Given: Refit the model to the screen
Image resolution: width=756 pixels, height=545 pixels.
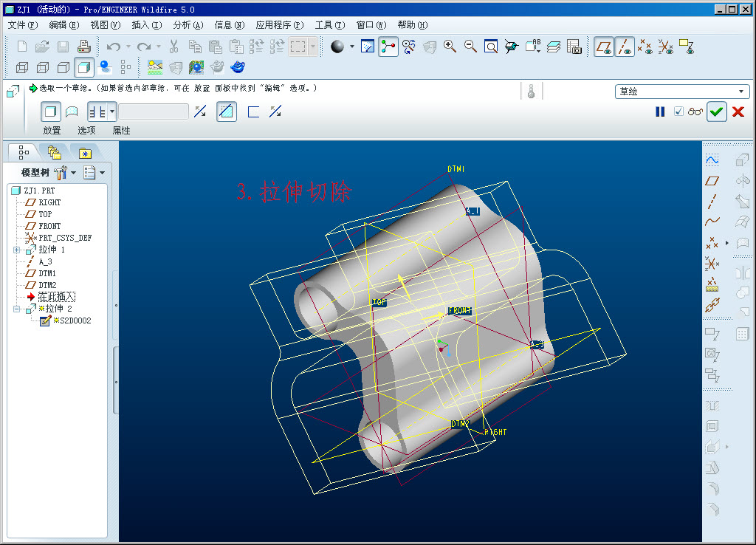Looking at the screenshot, I should (491, 47).
